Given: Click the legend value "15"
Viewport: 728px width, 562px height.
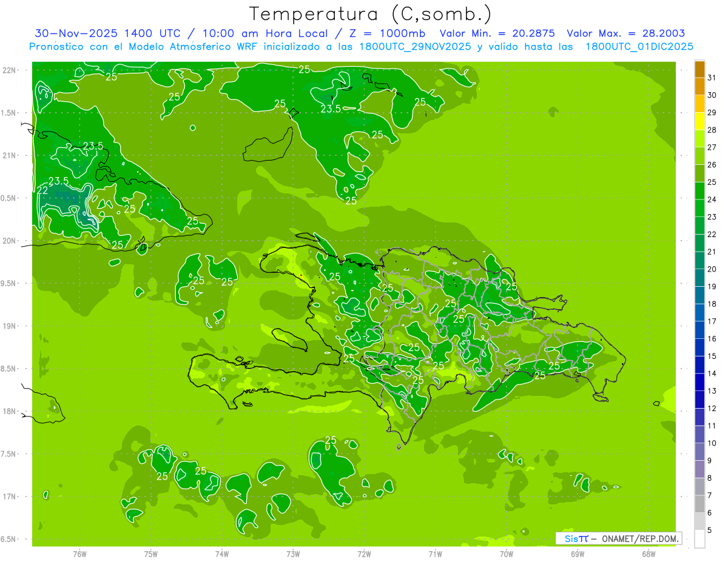Looking at the screenshot, I should click(x=712, y=356).
